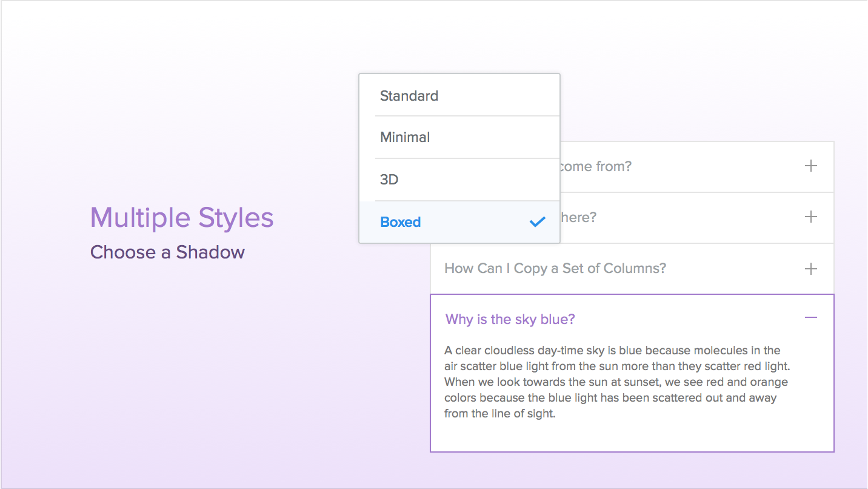The width and height of the screenshot is (868, 489).
Task: Click the partially hidden 'here?' question text
Action: click(578, 217)
